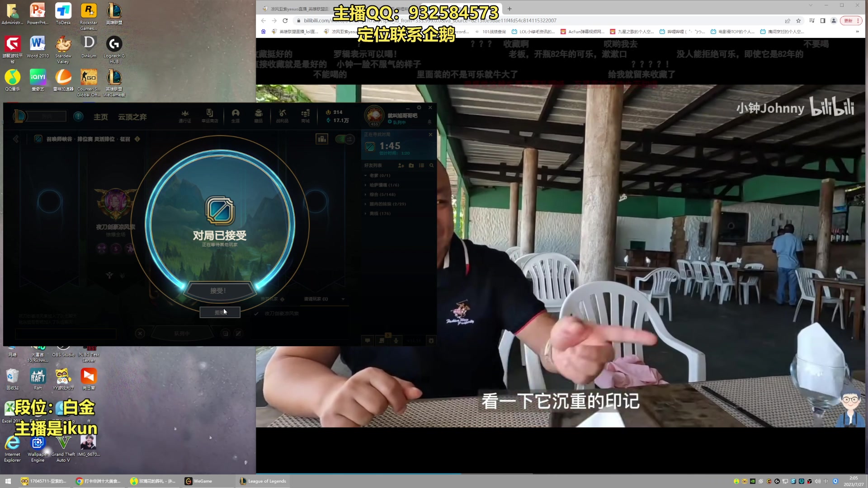The image size is (868, 488).
Task: Click the chat bubble icon at client bottom
Action: (368, 341)
